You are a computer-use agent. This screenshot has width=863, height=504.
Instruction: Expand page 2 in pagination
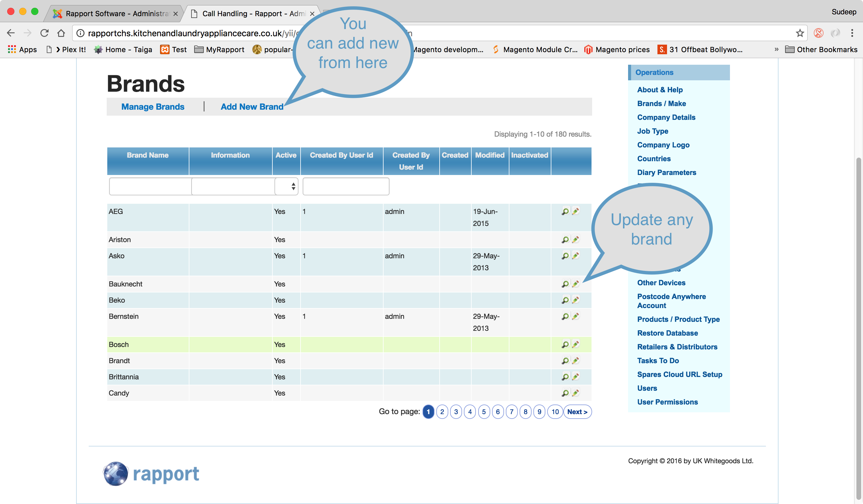442,412
